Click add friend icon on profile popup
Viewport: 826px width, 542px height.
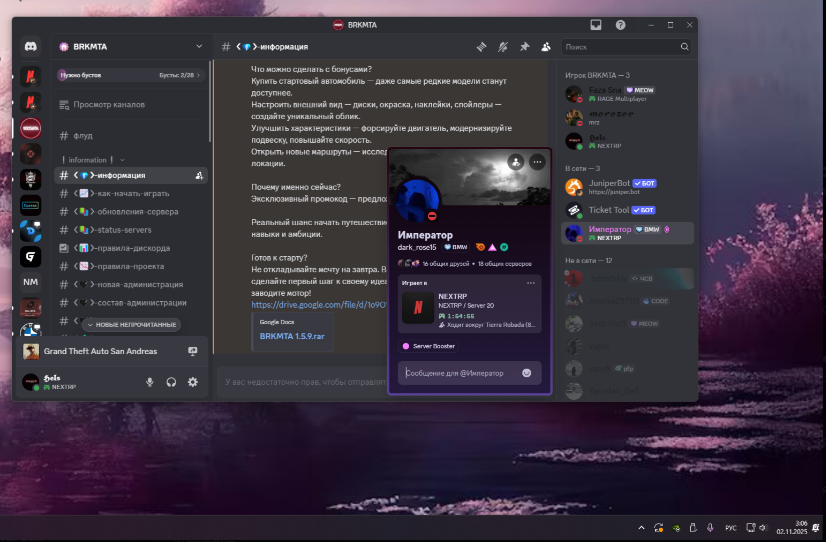[x=515, y=161]
